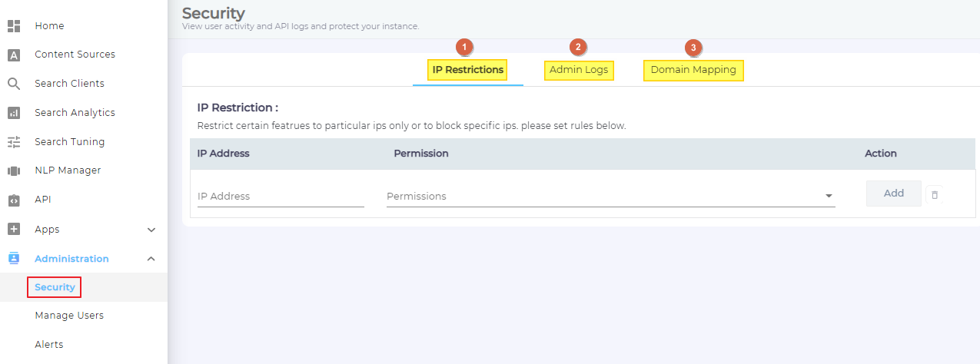This screenshot has width=980, height=364.
Task: Click the Home dashboard icon in sidebar
Action: pos(14,26)
